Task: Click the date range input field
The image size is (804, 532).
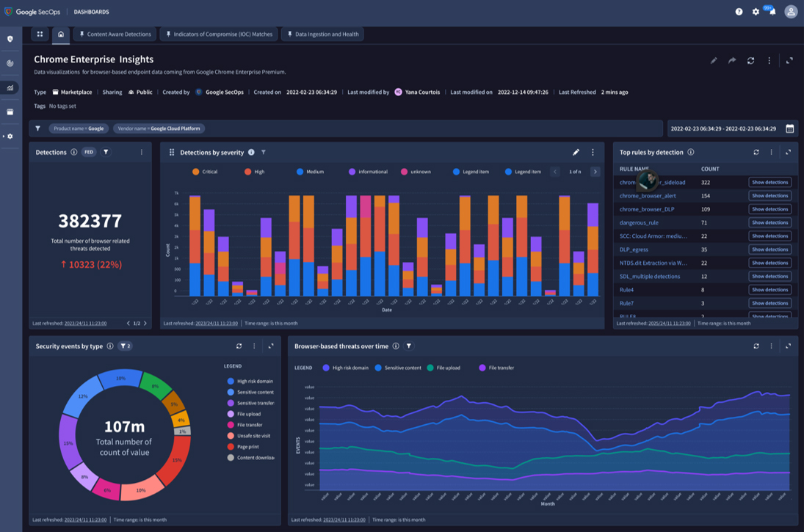Action: pyautogui.click(x=723, y=128)
